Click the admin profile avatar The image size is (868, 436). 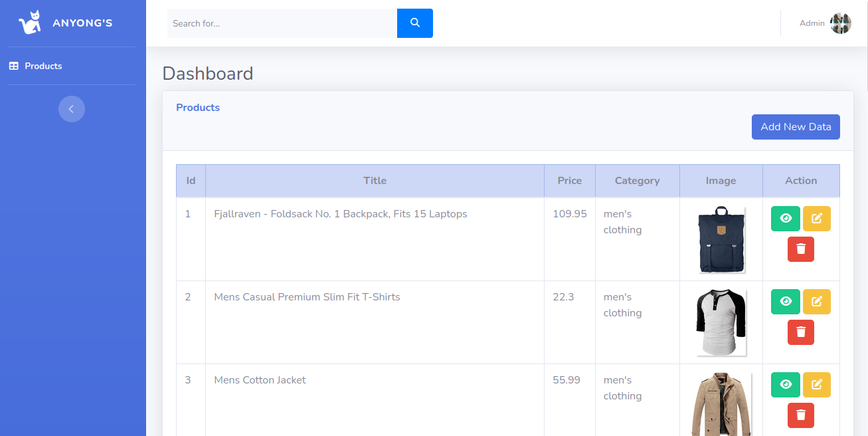pos(840,23)
